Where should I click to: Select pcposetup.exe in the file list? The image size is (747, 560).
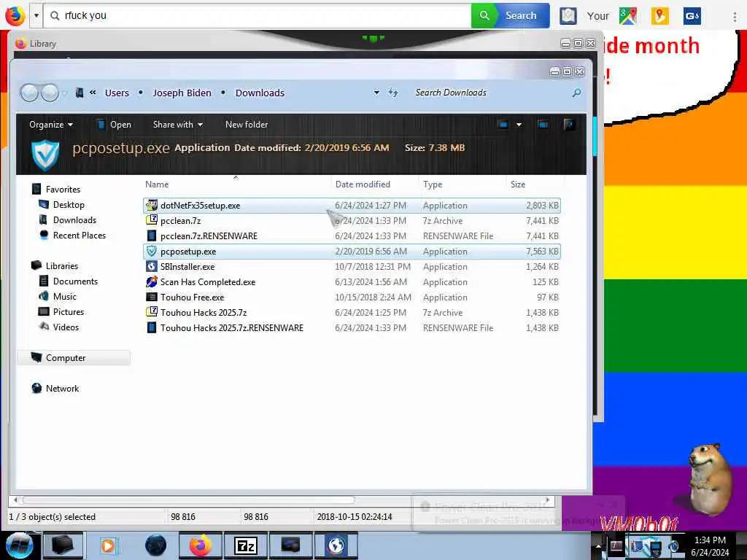point(352,251)
